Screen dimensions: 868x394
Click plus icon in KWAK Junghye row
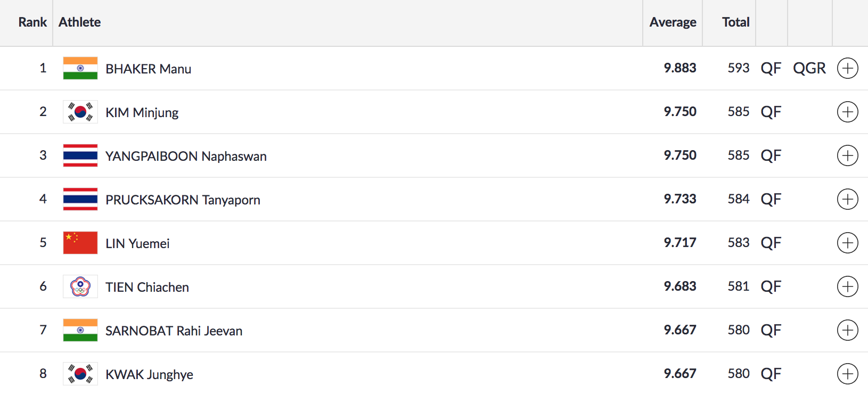(847, 374)
